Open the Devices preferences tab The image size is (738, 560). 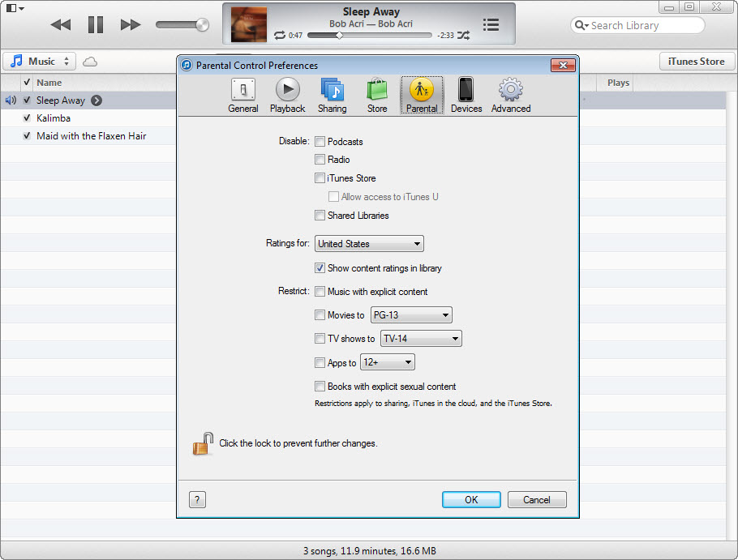pyautogui.click(x=466, y=96)
